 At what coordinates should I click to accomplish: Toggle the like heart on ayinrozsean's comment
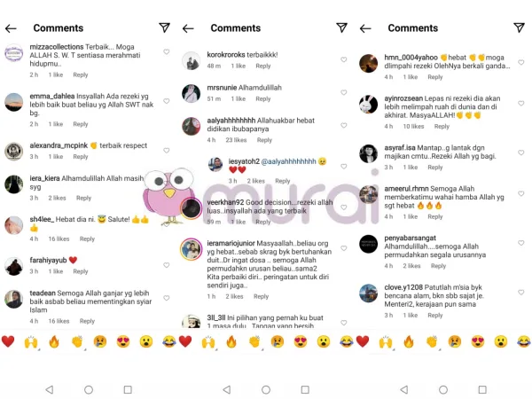521,103
